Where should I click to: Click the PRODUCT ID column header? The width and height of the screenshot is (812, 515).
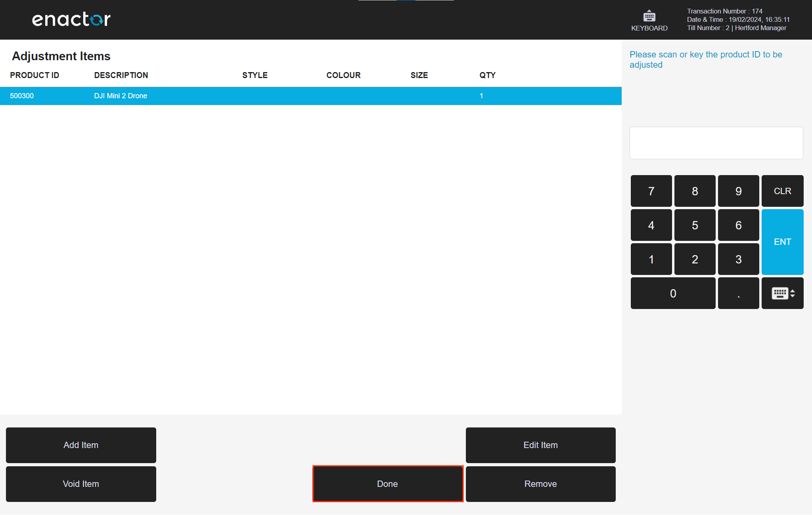click(x=34, y=75)
